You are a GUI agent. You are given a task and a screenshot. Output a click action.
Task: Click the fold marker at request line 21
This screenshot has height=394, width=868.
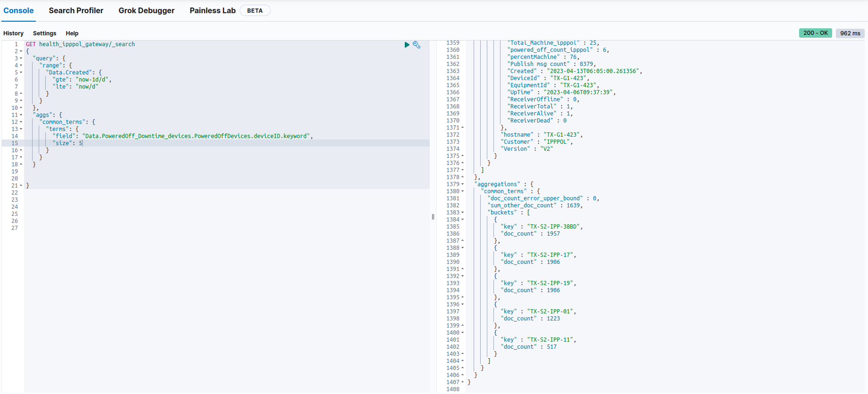pos(21,186)
